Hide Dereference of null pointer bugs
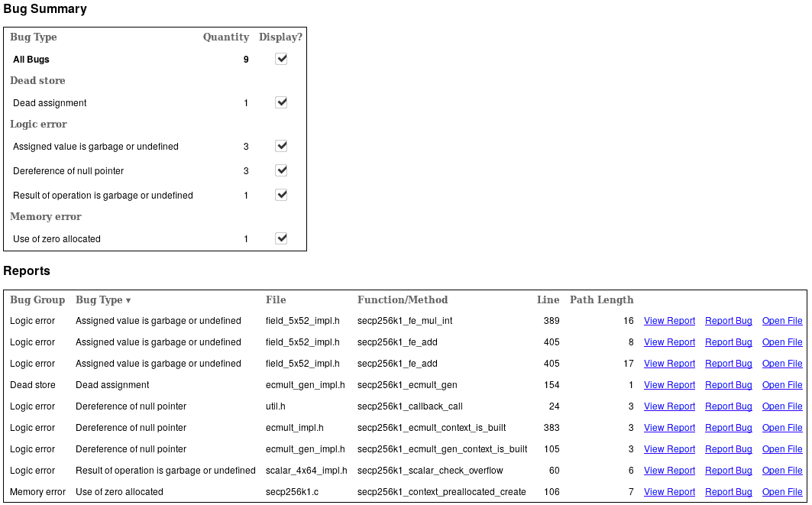The height and width of the screenshot is (505, 812). [281, 170]
